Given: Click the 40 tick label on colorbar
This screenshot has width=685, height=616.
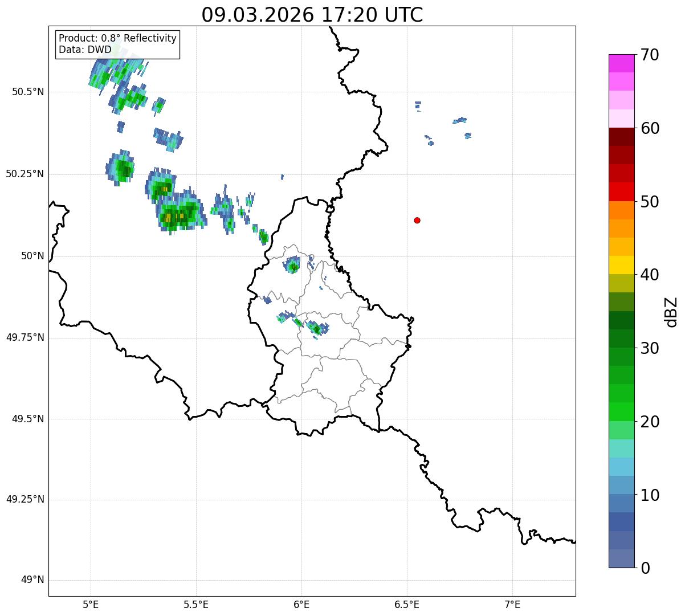Looking at the screenshot, I should coord(650,275).
